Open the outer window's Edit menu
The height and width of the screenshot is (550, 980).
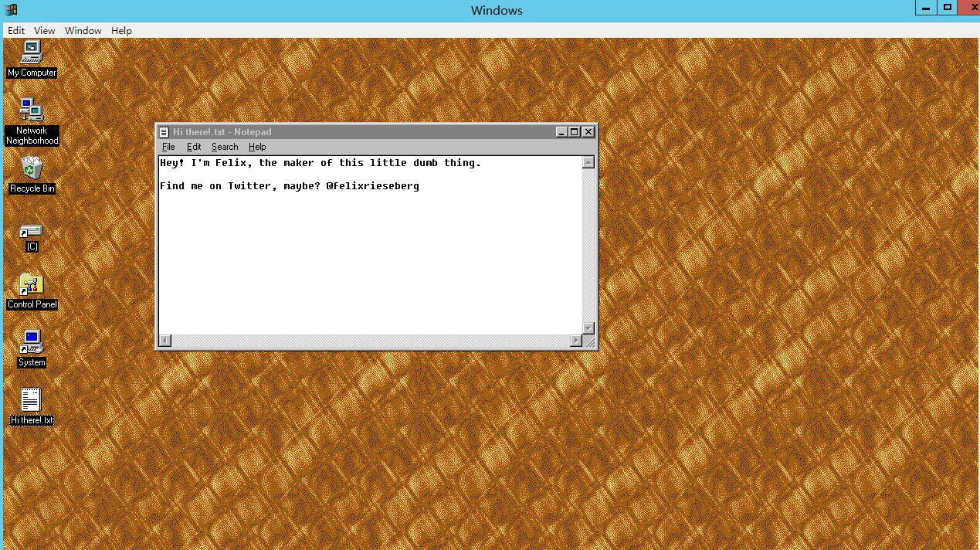(x=16, y=31)
